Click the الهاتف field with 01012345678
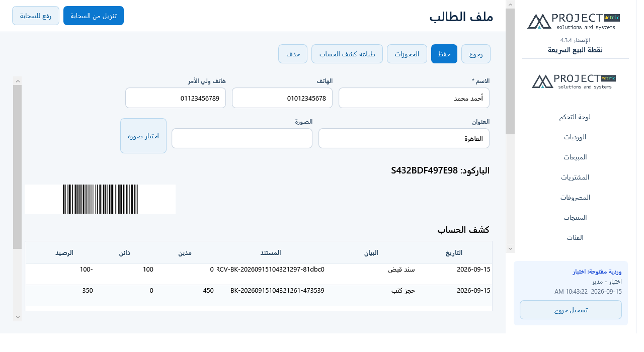The image size is (644, 352). pyautogui.click(x=282, y=98)
